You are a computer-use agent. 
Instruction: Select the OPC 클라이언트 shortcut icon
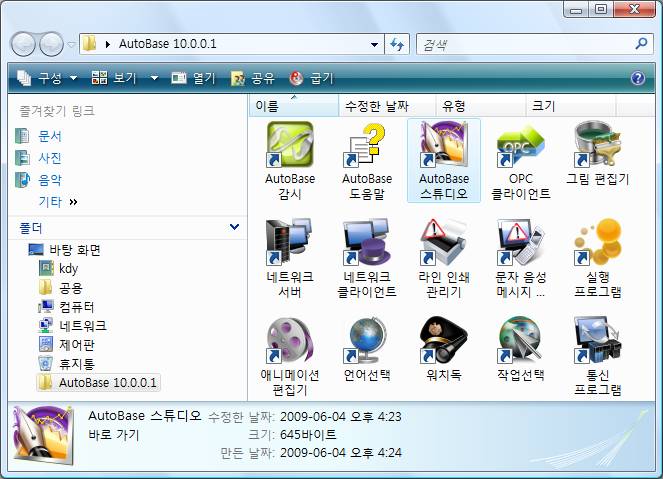(521, 145)
